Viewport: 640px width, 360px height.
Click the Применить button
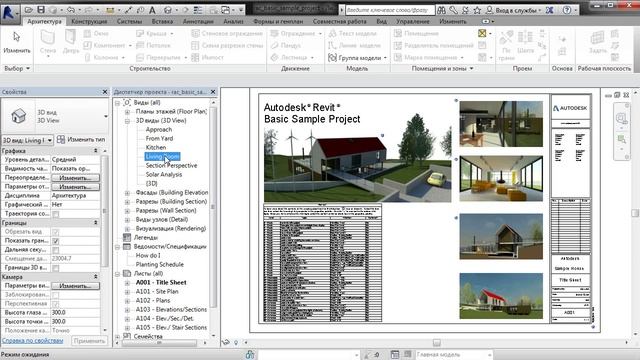click(x=89, y=340)
